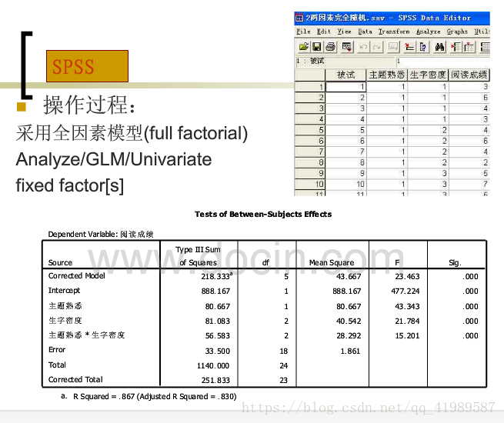This screenshot has height=423, width=504.
Task: Click the Variables info toolbar icon
Action: (x=423, y=47)
